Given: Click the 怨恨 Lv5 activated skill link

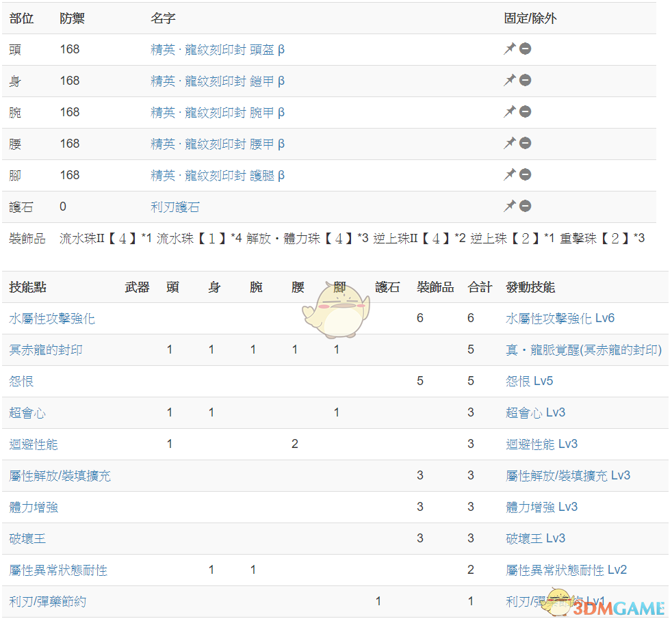Looking at the screenshot, I should (529, 382).
